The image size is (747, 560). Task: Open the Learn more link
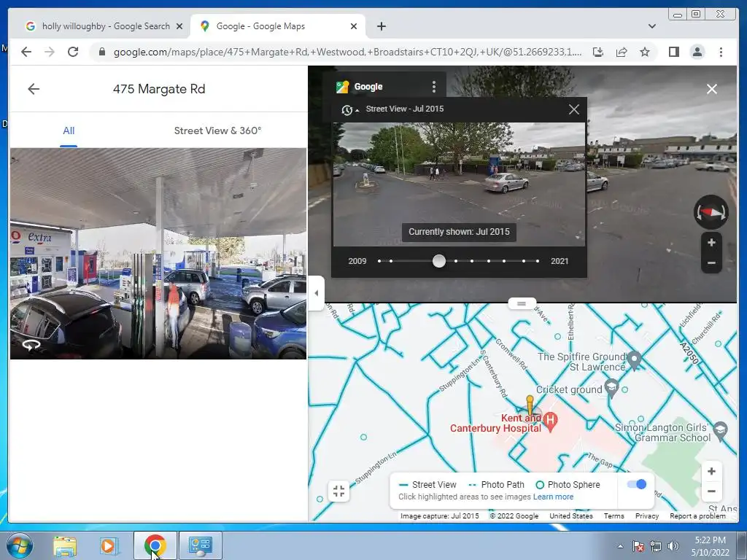(553, 497)
